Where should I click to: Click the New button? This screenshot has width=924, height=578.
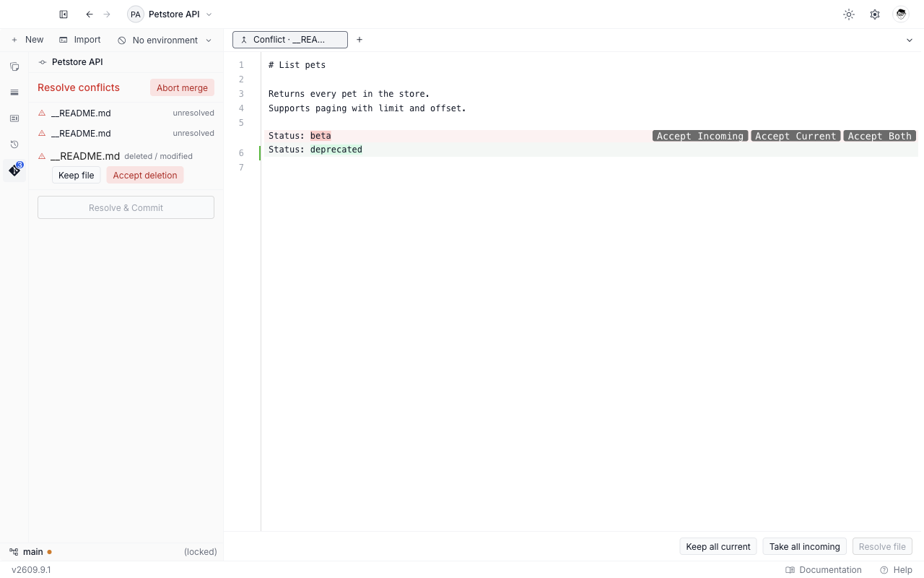click(x=27, y=40)
